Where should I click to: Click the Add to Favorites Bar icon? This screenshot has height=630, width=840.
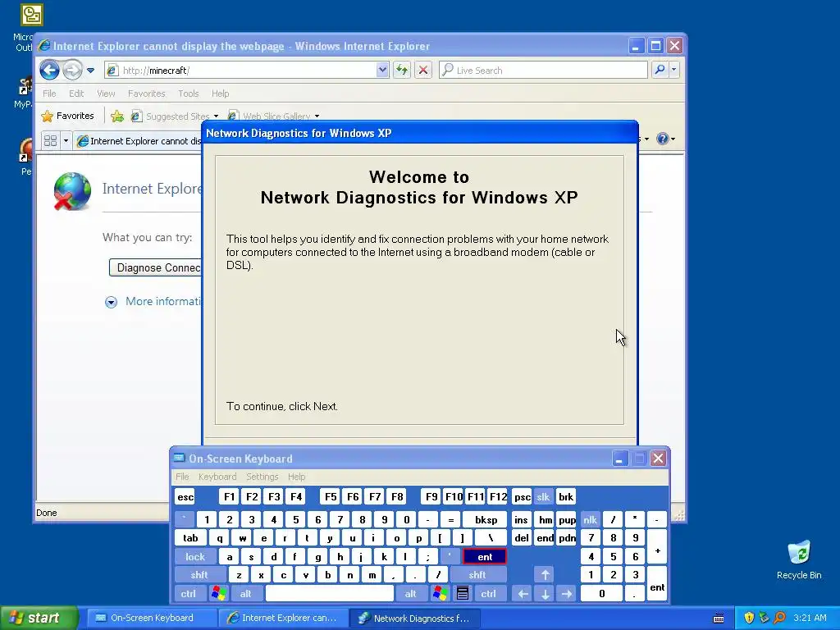117,116
